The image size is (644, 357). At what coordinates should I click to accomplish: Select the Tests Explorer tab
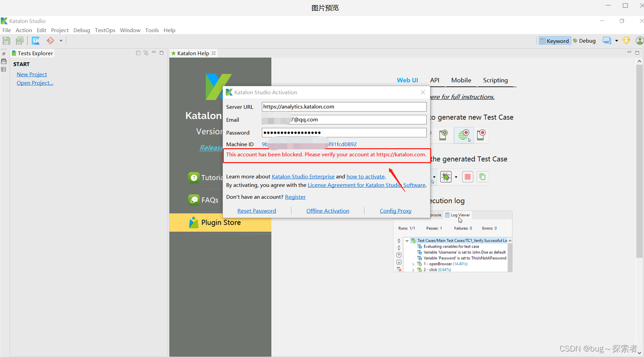pyautogui.click(x=32, y=53)
